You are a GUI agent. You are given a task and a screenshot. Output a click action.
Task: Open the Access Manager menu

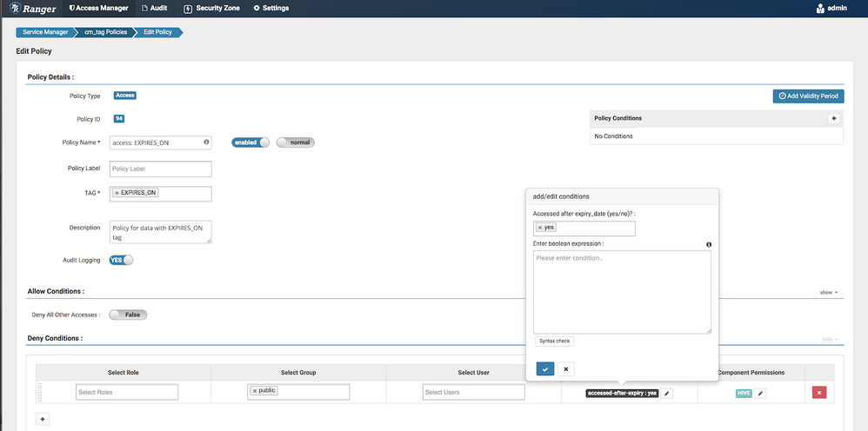click(x=98, y=9)
